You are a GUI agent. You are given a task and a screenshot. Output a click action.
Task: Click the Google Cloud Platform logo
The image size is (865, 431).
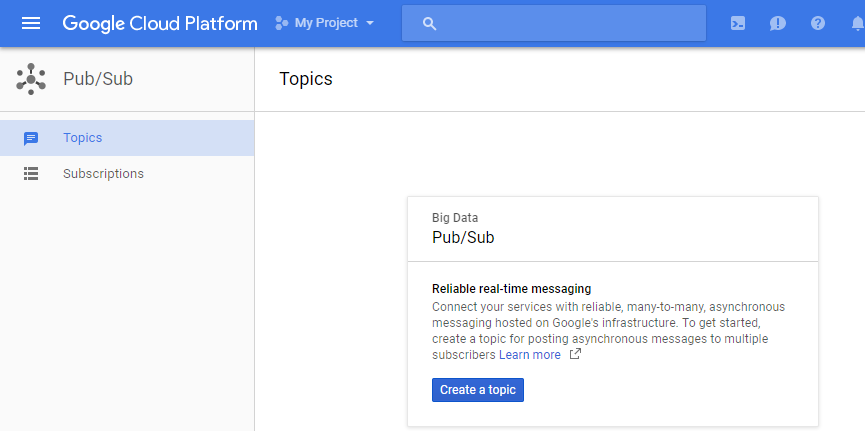(160, 23)
